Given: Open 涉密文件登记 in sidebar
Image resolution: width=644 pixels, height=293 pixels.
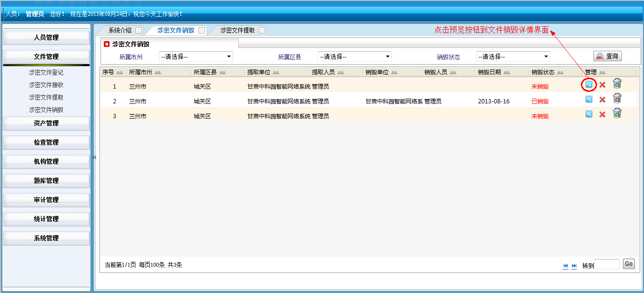Looking at the screenshot, I should point(46,72).
